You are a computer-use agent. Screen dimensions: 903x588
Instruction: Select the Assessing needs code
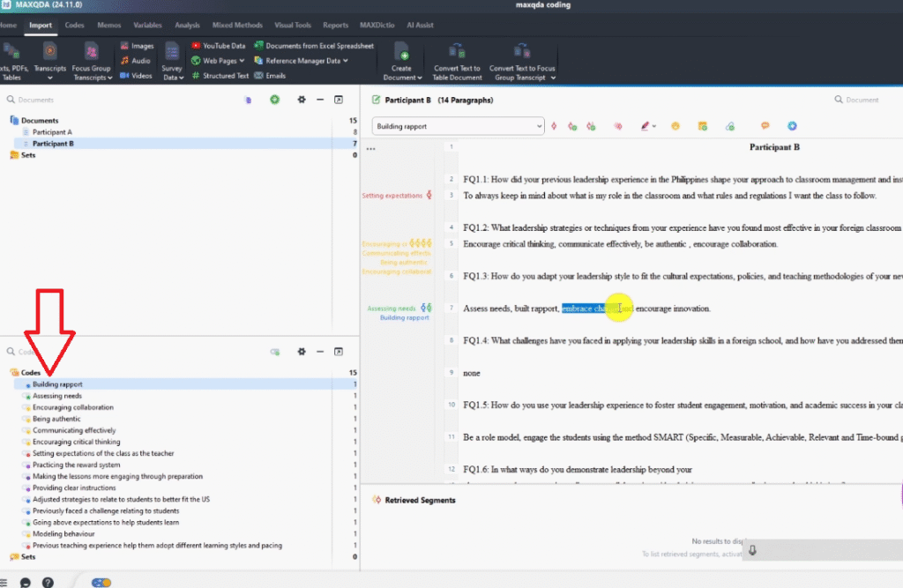pos(57,396)
